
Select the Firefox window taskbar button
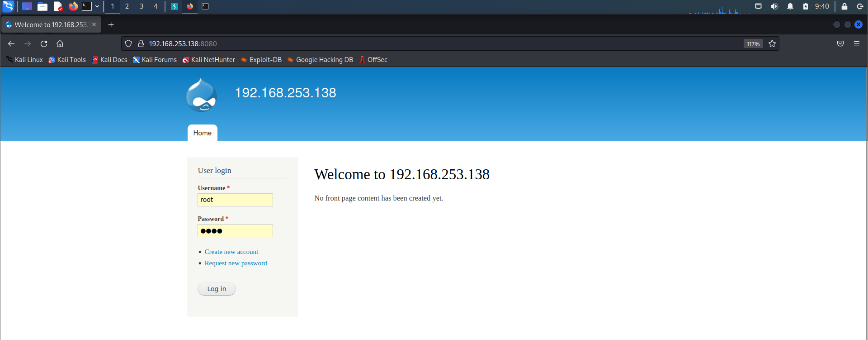point(190,6)
